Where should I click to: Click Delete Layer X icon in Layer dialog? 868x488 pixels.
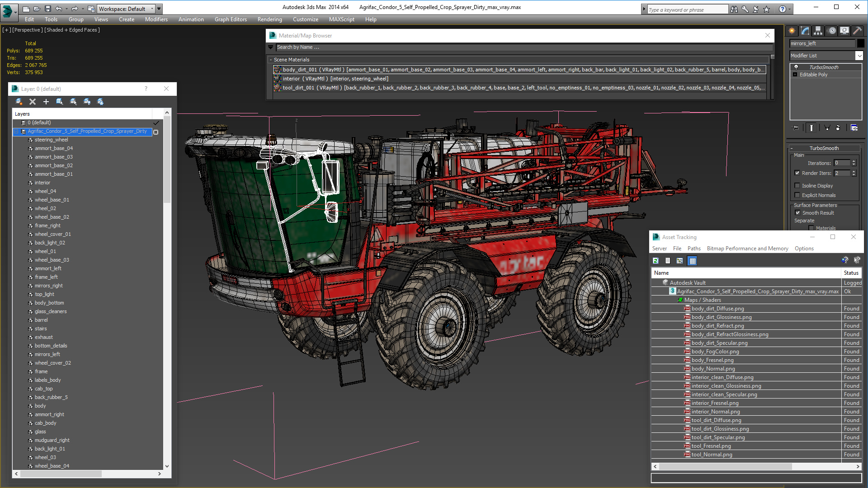[x=33, y=102]
